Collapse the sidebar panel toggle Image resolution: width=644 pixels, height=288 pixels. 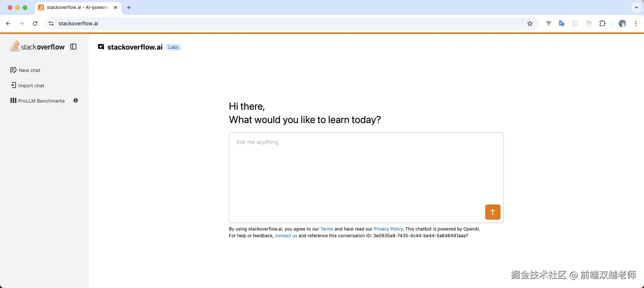click(73, 47)
